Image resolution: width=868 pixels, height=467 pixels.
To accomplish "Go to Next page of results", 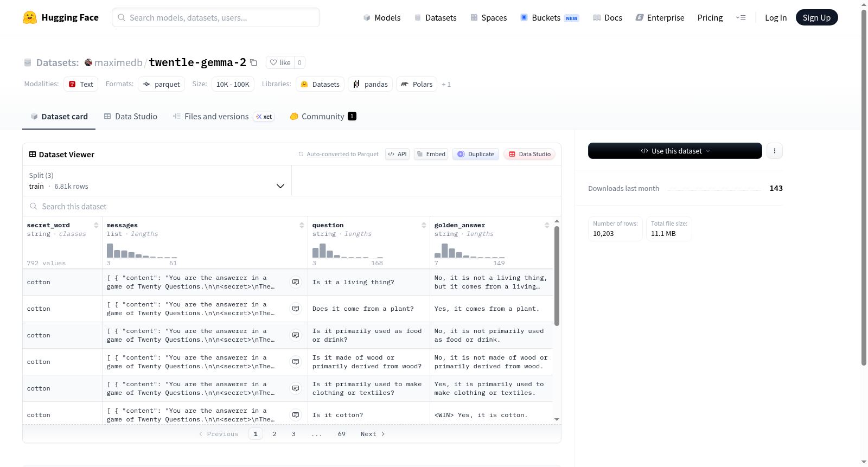I will [x=373, y=434].
